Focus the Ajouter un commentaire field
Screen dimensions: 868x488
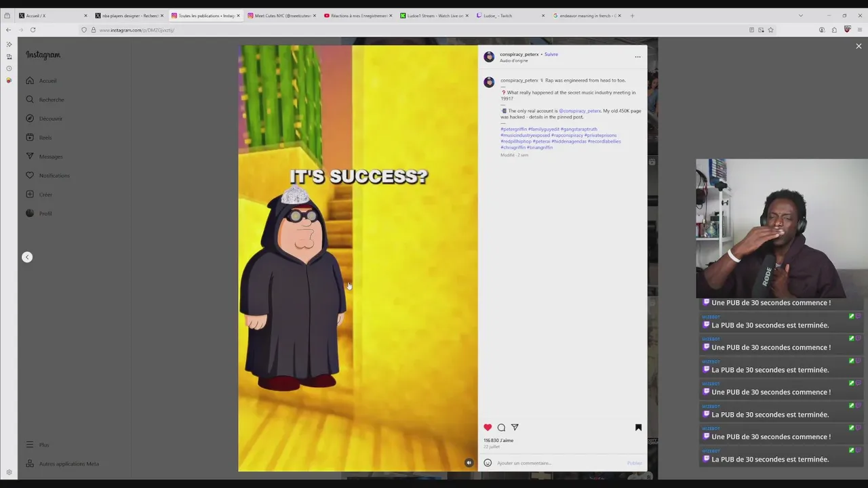[559, 463]
